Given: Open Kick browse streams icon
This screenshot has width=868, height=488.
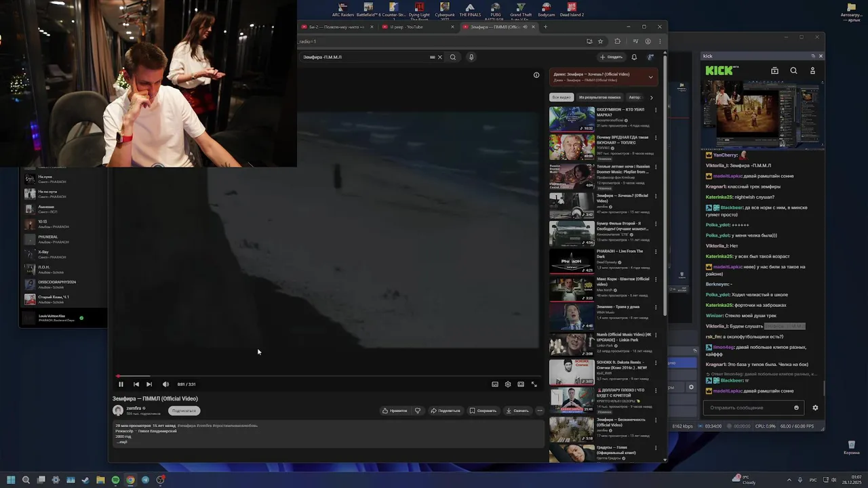Looking at the screenshot, I should pyautogui.click(x=774, y=70).
